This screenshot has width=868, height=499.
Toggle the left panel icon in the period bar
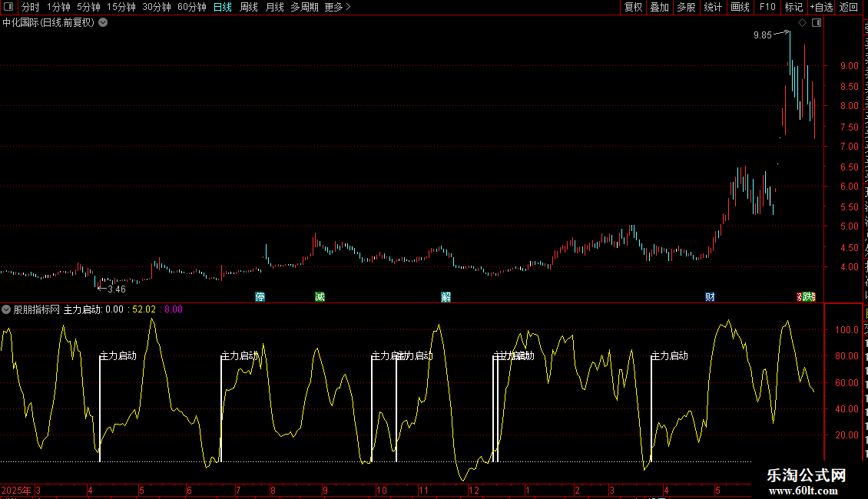(8, 7)
